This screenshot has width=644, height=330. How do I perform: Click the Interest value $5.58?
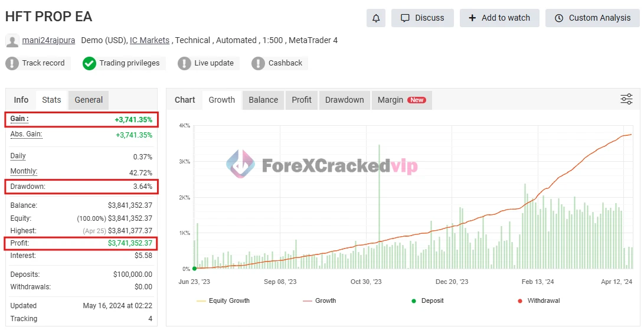tap(143, 256)
